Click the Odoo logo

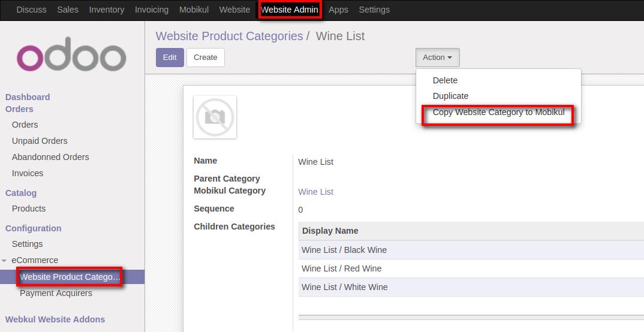[x=71, y=54]
